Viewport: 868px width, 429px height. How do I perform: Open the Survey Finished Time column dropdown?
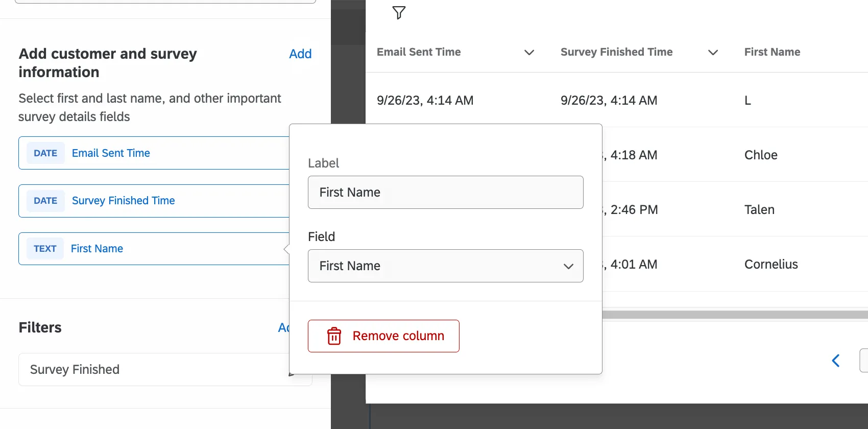713,52
